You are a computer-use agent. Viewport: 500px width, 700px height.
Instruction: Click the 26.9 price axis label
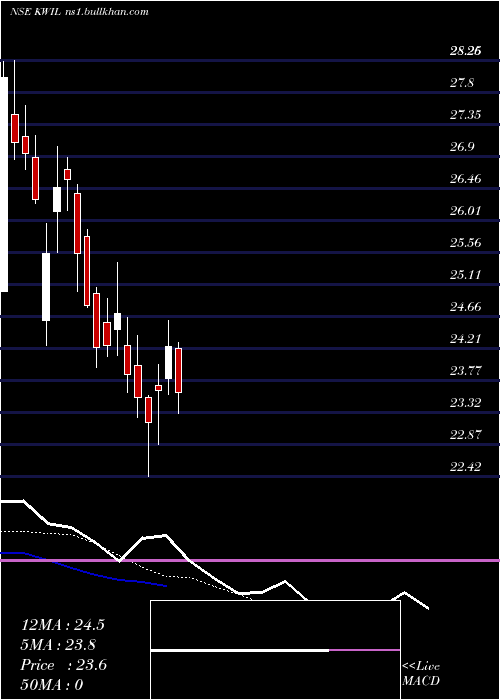461,147
